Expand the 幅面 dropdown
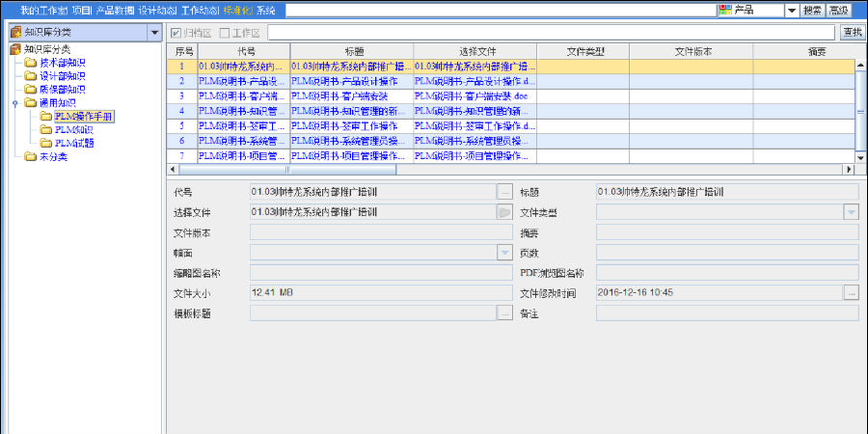Screen dimensions: 868x434 (504, 253)
